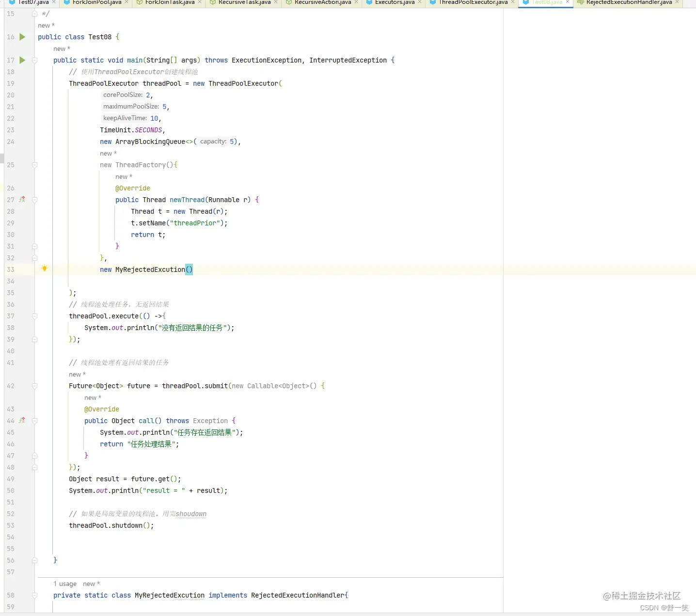Click future.get() on line 49

[x=156, y=479]
